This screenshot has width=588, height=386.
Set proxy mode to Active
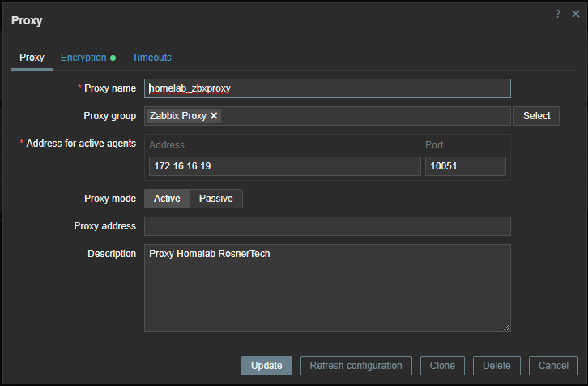click(168, 199)
